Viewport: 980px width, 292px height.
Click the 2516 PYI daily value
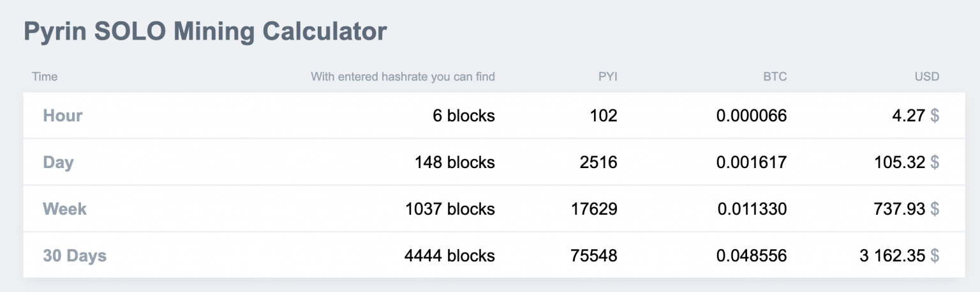coord(598,162)
